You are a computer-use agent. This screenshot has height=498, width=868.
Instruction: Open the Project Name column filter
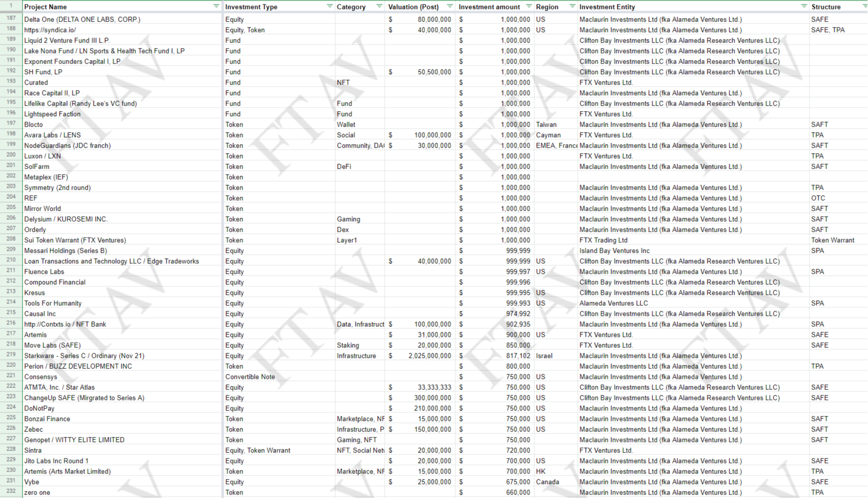[x=216, y=7]
